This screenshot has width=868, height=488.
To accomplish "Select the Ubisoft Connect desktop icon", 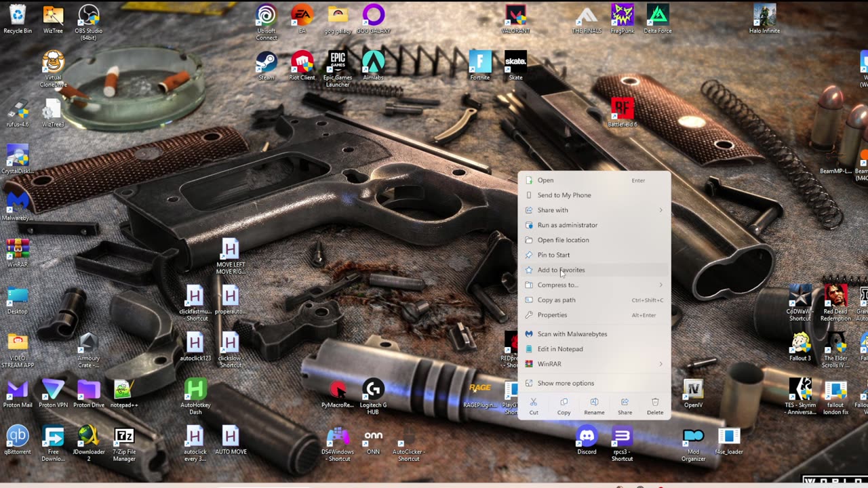I will click(267, 22).
